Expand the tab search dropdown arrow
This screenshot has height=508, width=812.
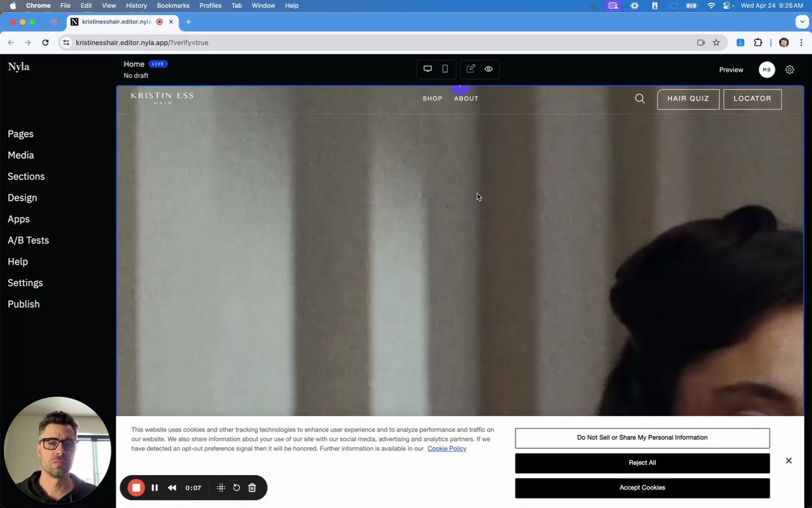(x=802, y=22)
